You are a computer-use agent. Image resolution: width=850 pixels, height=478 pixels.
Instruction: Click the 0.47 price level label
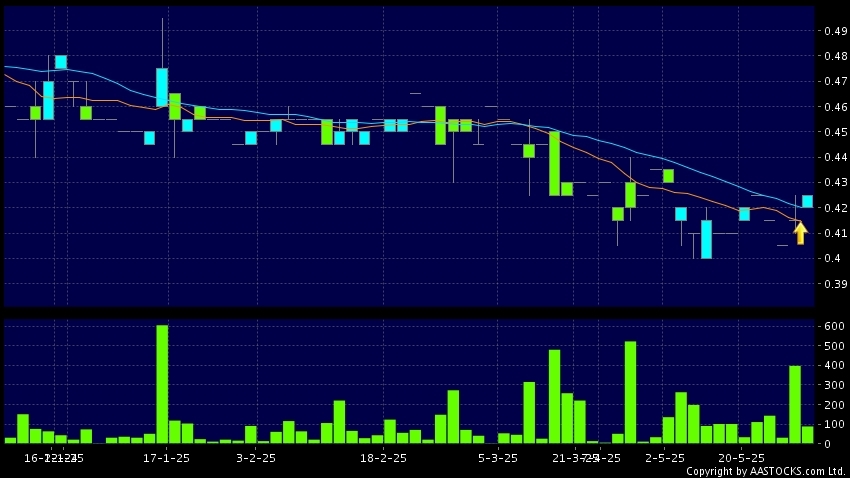pyautogui.click(x=835, y=81)
